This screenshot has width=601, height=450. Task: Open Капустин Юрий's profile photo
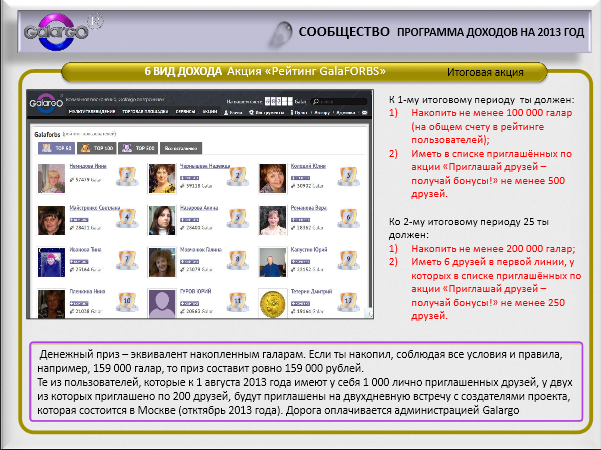(273, 262)
